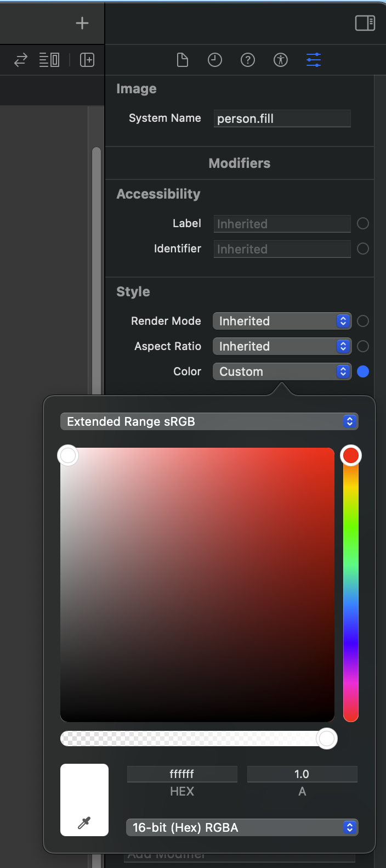386x868 pixels.
Task: Click the plus add button
Action: pos(82,23)
